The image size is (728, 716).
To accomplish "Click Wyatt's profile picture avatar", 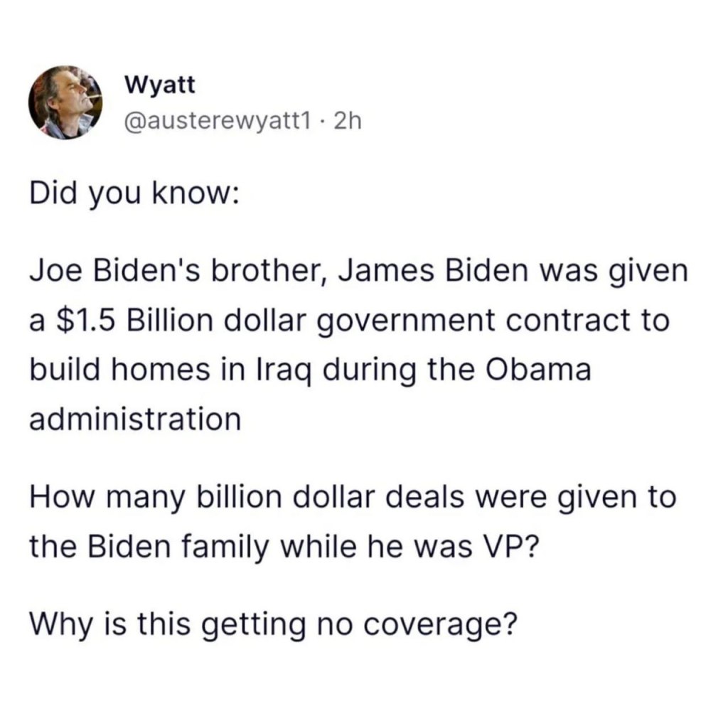I will pos(66,102).
